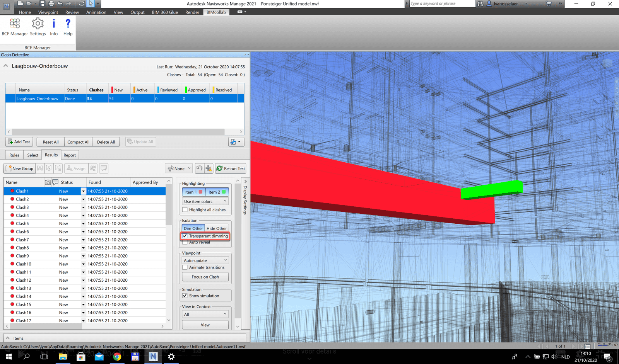Open BIMcollab Settings
This screenshot has height=364, width=619.
(x=38, y=26)
